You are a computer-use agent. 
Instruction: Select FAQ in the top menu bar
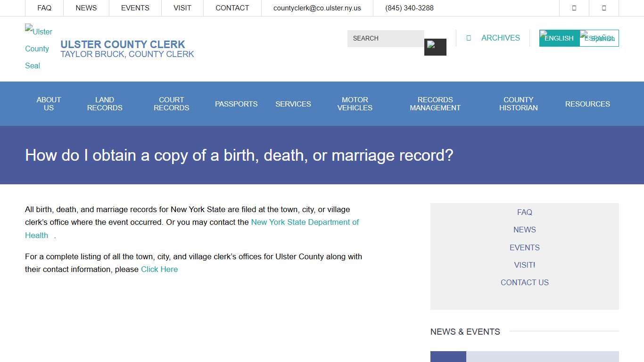[44, 8]
